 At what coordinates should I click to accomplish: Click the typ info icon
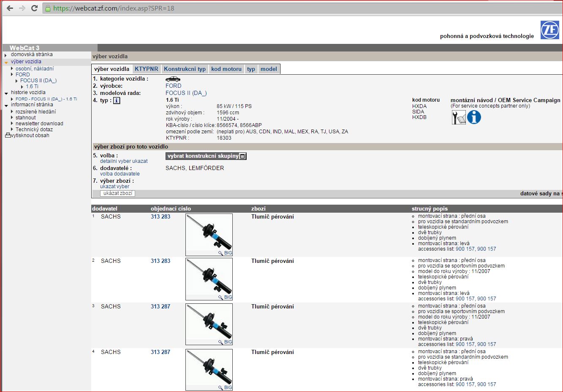(117, 100)
